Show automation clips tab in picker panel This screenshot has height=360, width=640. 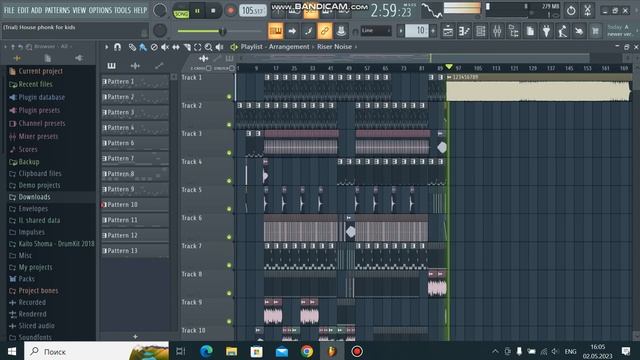[x=159, y=66]
